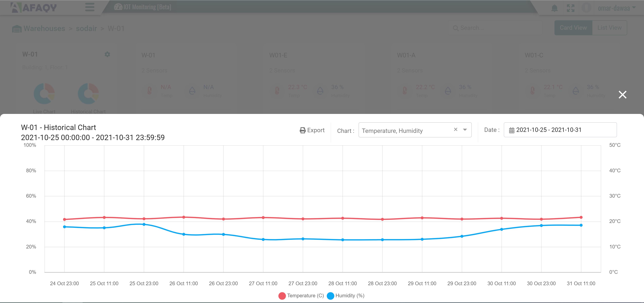
Task: Toggle Temperature (C) series in legend
Action: pyautogui.click(x=301, y=296)
